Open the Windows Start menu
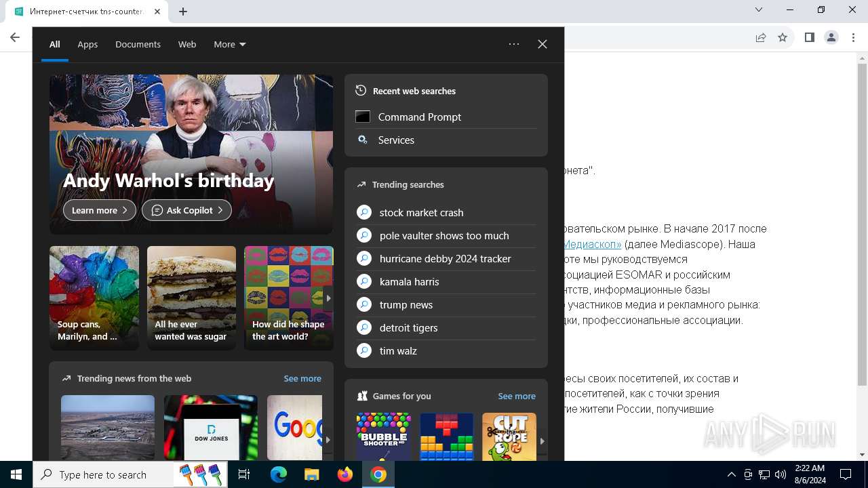Screen dimensions: 868x488 [x=16, y=474]
